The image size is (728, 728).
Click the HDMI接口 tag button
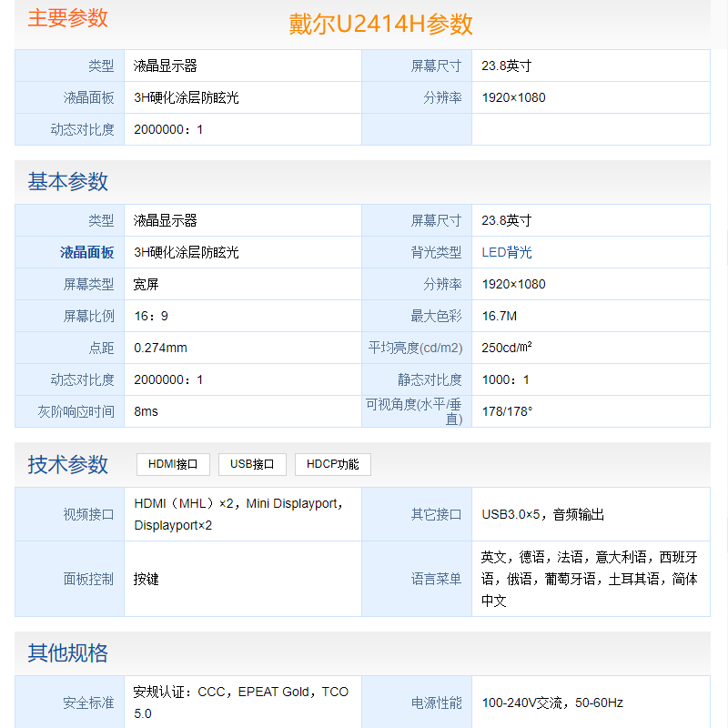click(x=173, y=464)
